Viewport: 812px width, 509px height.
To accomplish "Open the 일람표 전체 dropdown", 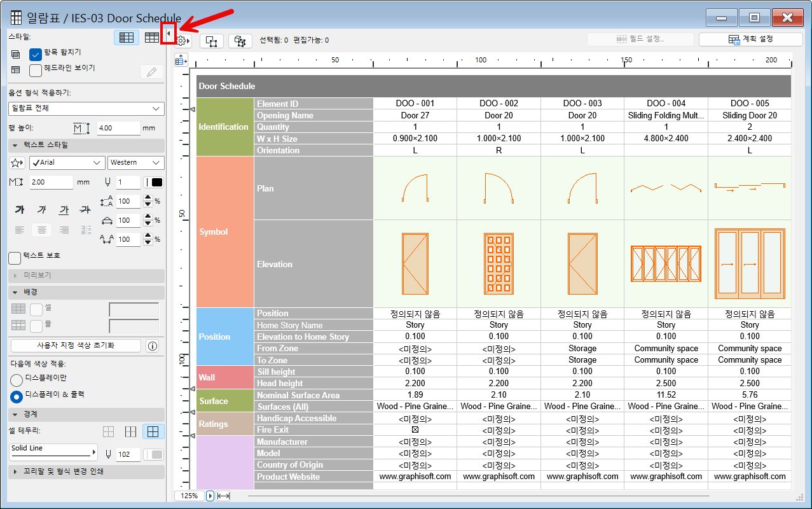I will tap(86, 109).
